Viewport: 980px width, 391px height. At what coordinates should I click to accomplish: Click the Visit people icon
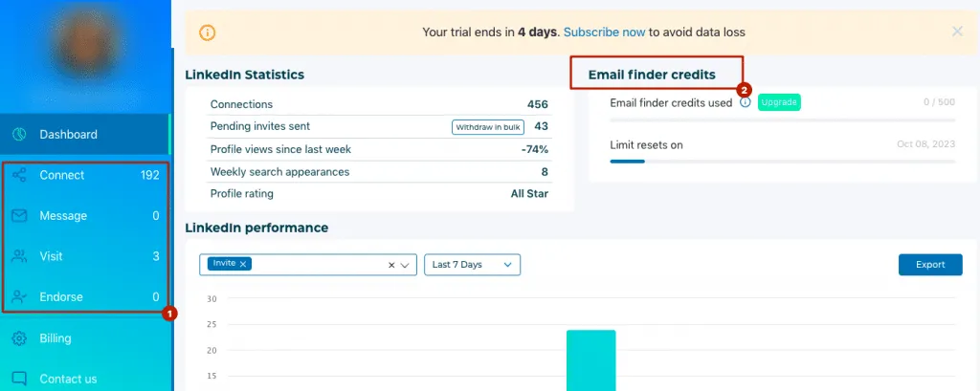point(19,256)
